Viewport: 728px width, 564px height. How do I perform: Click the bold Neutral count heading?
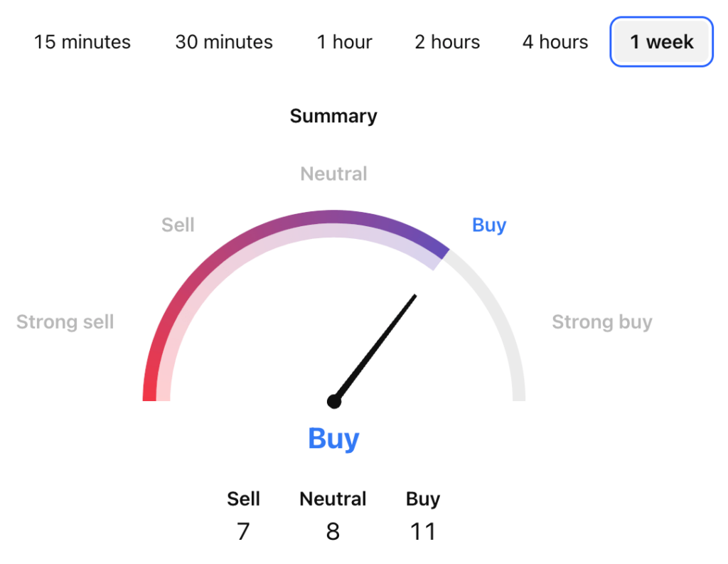pos(333,499)
